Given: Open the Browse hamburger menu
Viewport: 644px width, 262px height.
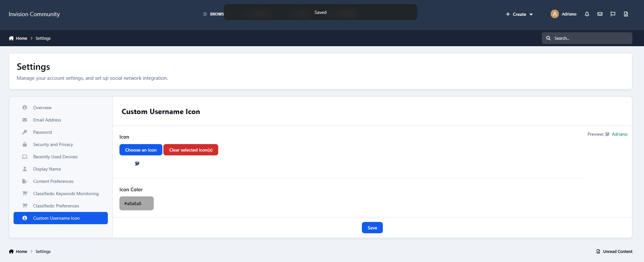Looking at the screenshot, I should click(213, 14).
